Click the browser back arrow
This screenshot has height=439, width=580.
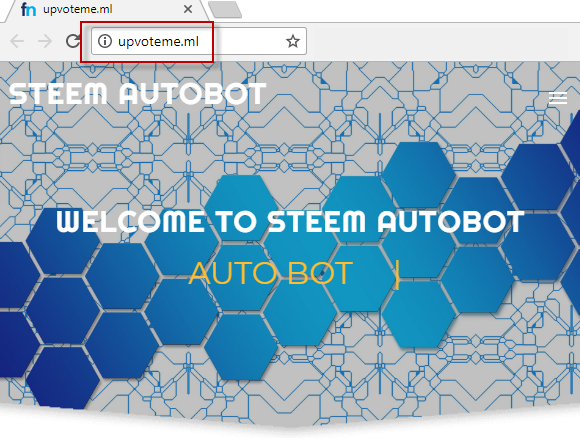(17, 41)
